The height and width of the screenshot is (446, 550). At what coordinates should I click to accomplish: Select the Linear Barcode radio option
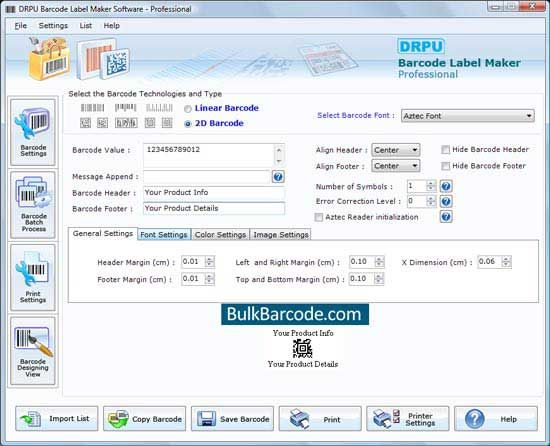(x=188, y=109)
